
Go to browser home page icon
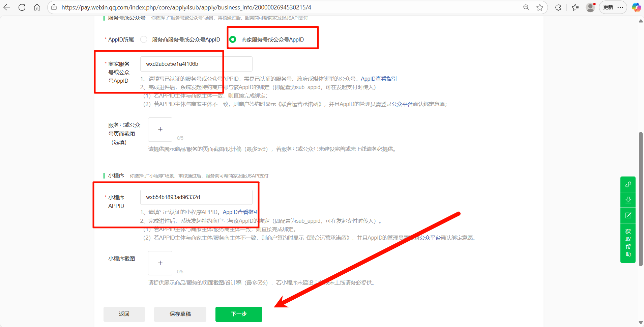[x=37, y=7]
